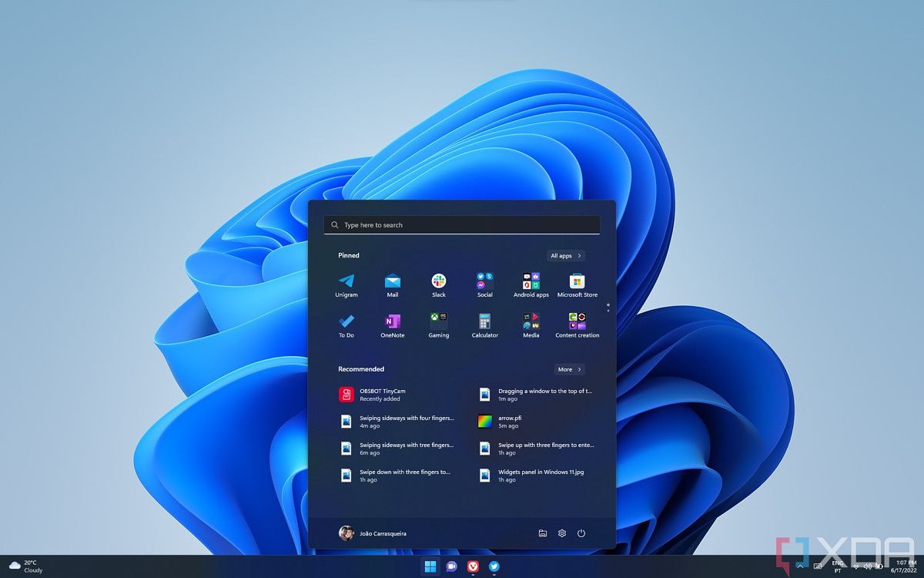Click the Power button in Start menu
The height and width of the screenshot is (578, 924).
point(581,533)
